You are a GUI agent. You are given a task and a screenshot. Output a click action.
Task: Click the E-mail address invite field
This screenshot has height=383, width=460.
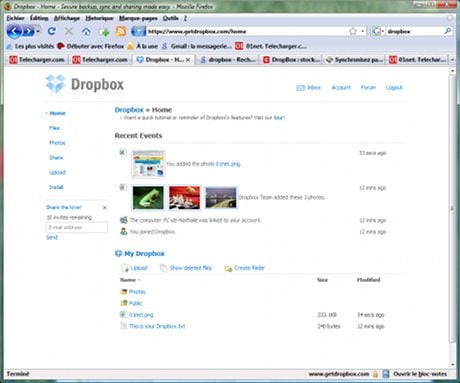(77, 227)
